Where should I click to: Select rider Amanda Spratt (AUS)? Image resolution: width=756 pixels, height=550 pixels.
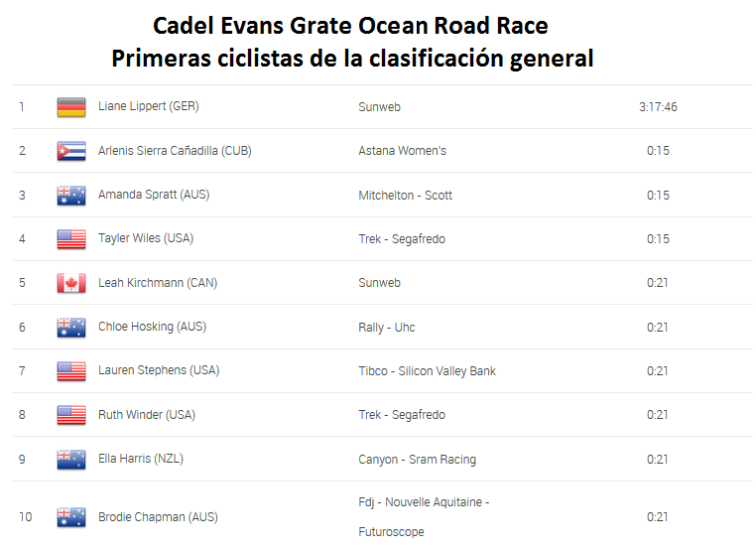[x=154, y=195]
